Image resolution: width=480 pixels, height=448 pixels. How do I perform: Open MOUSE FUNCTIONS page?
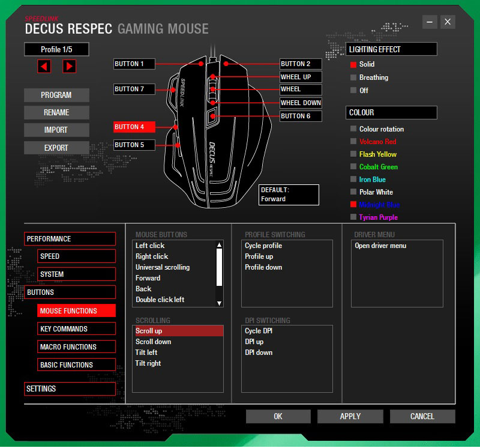77,310
